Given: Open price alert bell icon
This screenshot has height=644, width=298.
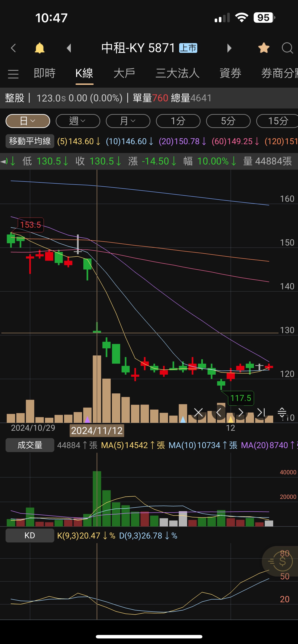Looking at the screenshot, I should point(39,48).
